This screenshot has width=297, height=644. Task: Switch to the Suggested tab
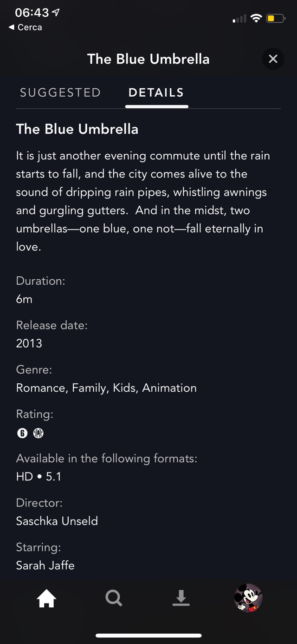(60, 92)
